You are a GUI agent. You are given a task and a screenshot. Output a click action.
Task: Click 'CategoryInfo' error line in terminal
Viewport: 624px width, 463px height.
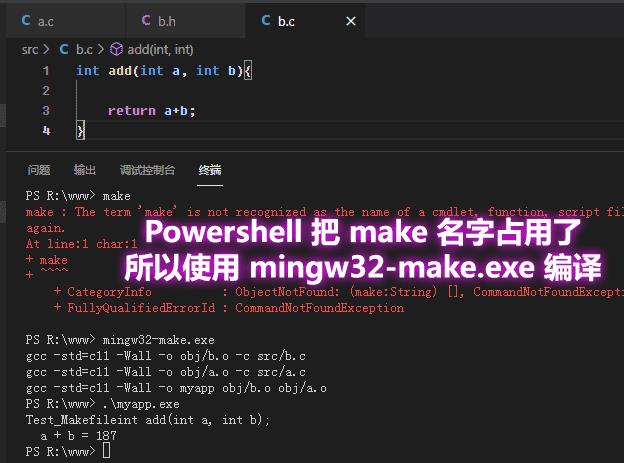point(338,292)
